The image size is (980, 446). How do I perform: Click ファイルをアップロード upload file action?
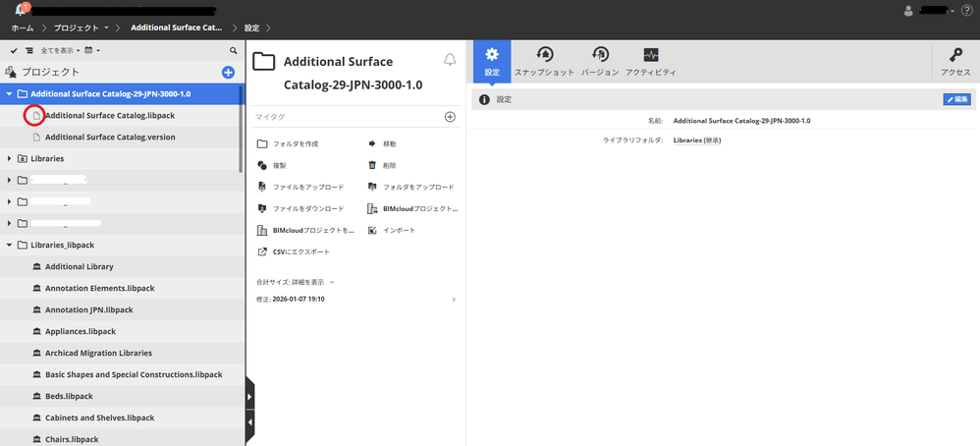click(300, 187)
